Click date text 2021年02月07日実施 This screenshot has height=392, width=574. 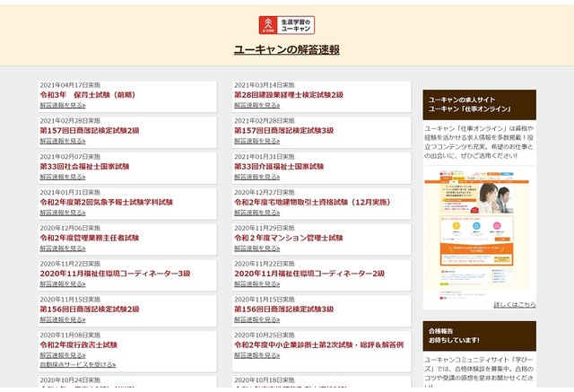pos(70,157)
